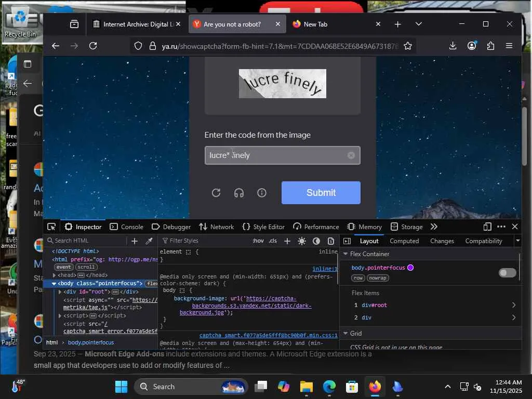Expand the head node
This screenshot has width=532, height=399.
click(54, 275)
